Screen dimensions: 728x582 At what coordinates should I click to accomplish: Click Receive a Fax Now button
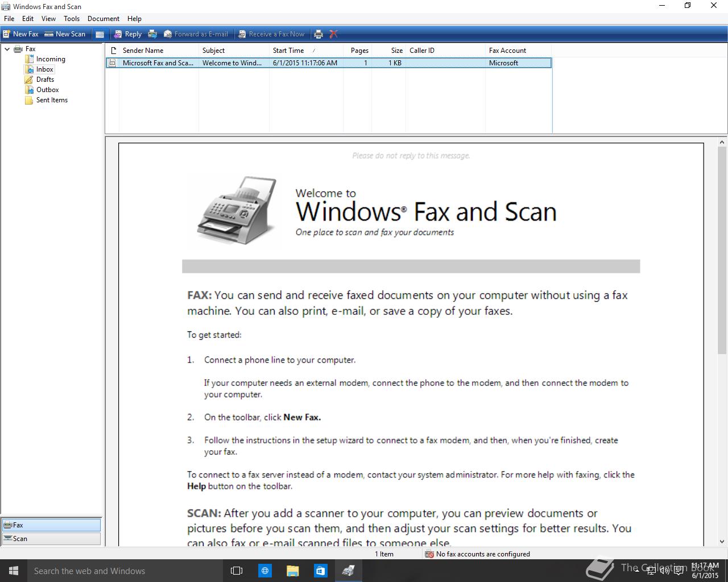tap(271, 34)
